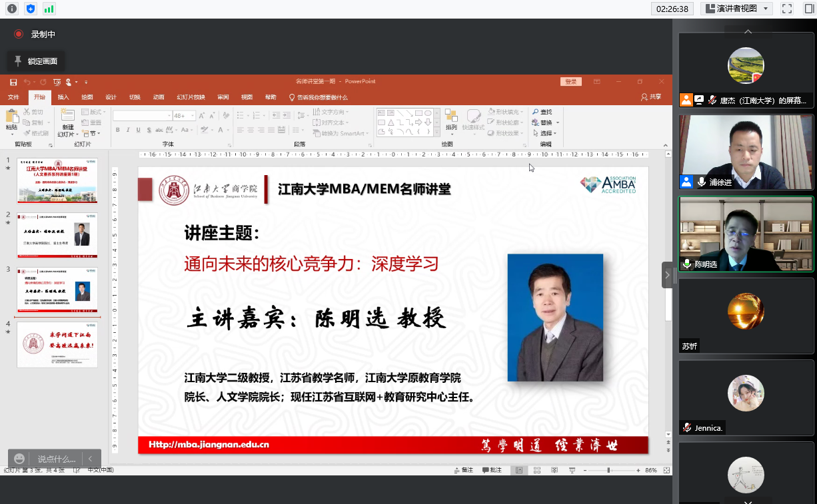The height and width of the screenshot is (504, 817).
Task: Click the 锁定画面 pin button
Action: [36, 61]
